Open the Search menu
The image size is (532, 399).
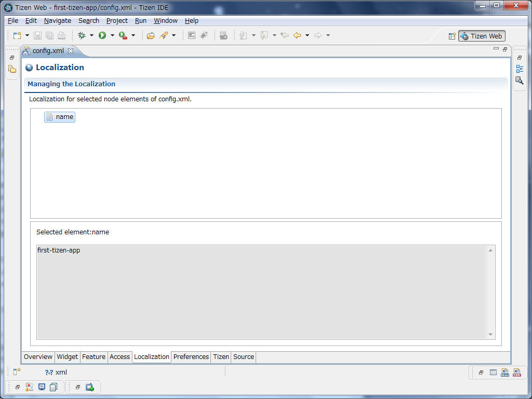pyautogui.click(x=88, y=21)
